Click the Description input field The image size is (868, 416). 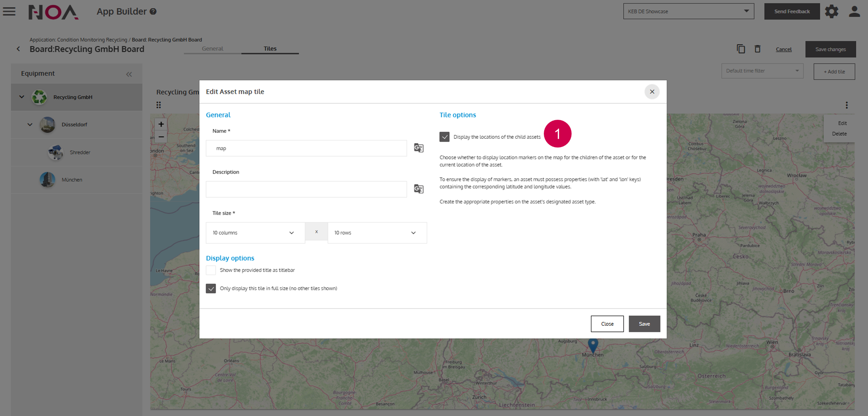306,189
